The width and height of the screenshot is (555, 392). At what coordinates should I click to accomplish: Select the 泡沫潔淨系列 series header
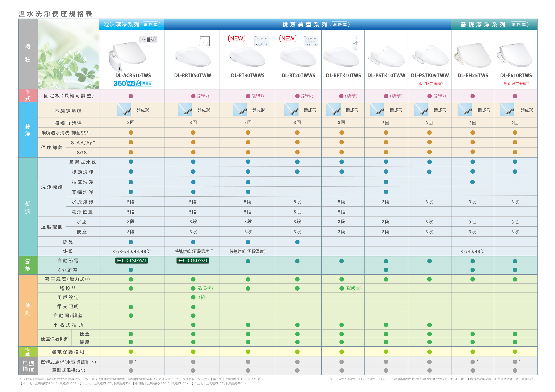pyautogui.click(x=132, y=24)
